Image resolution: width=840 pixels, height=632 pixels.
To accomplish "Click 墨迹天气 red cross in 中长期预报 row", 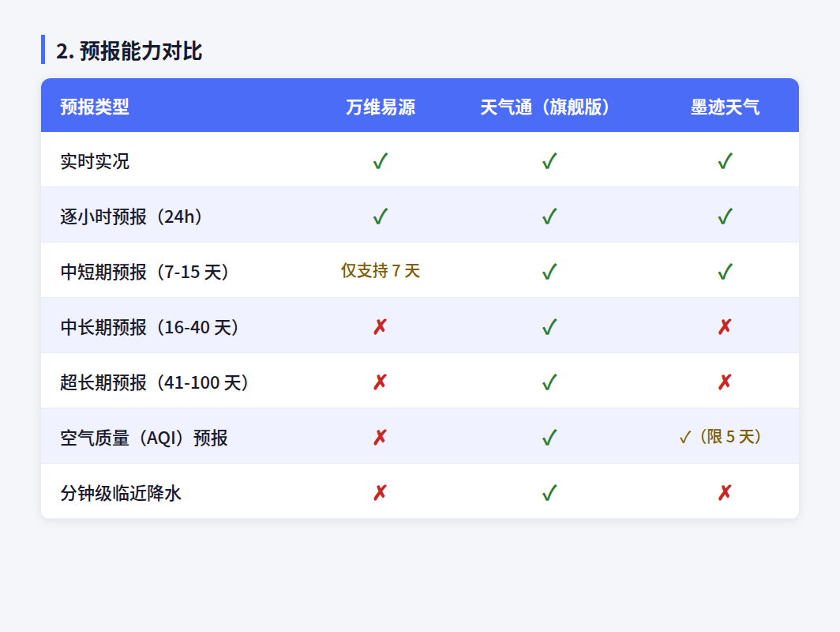I will coord(725,326).
